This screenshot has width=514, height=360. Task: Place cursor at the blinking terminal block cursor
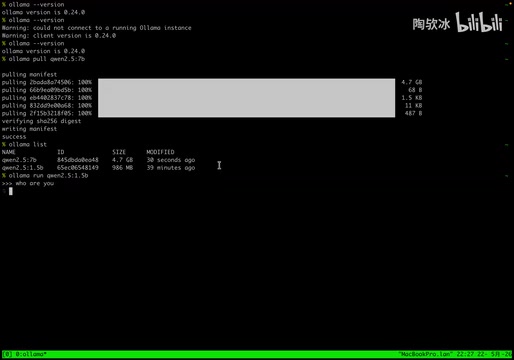click(11, 191)
